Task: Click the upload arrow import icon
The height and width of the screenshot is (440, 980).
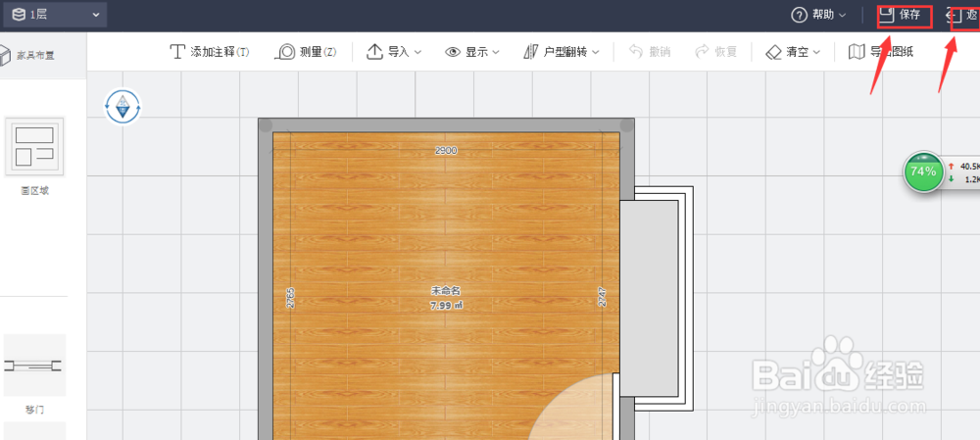Action: pos(373,52)
